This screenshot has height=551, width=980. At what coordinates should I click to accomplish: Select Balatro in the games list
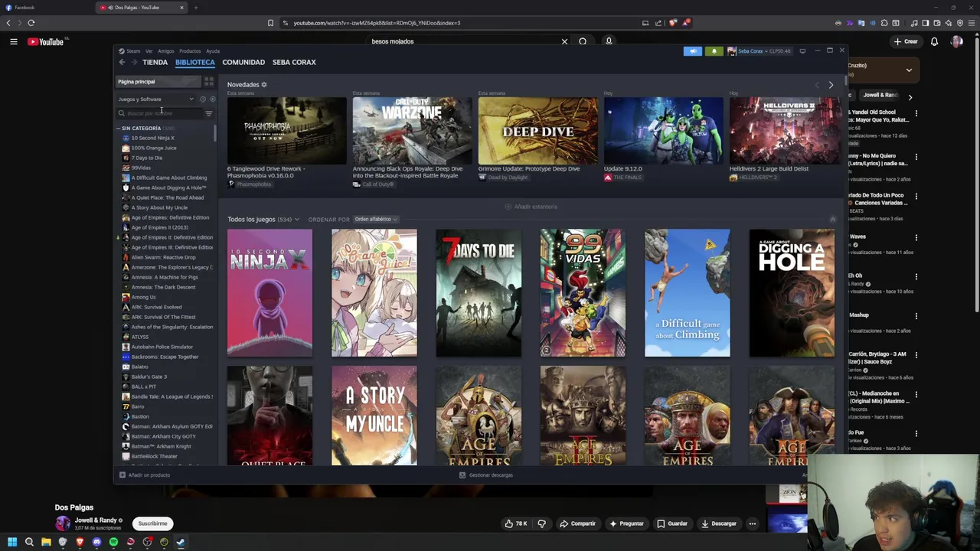139,367
